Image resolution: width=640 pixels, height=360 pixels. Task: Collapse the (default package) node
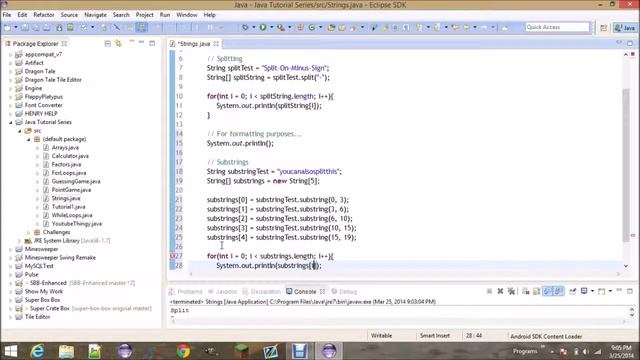29,139
